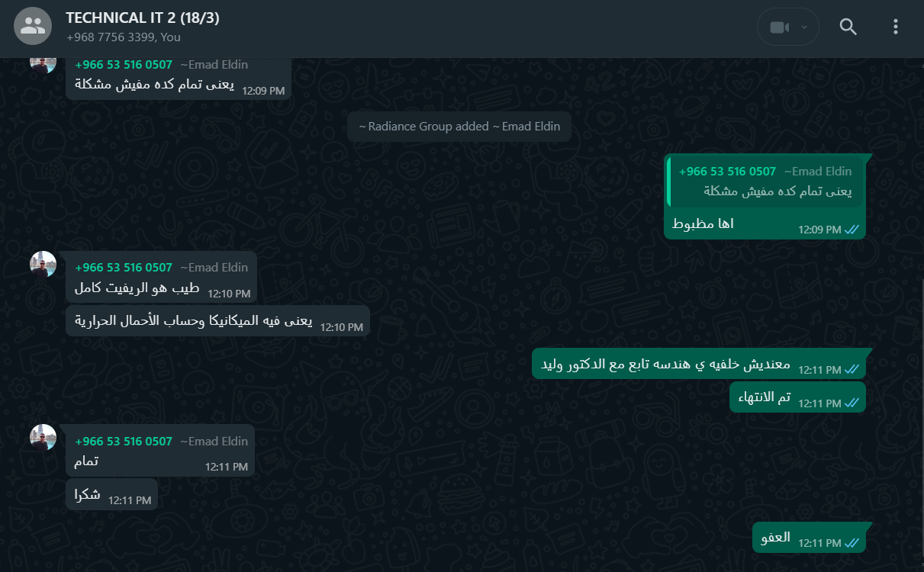The image size is (924, 572).
Task: Click read receipt ticks on العفو message
Action: pyautogui.click(x=852, y=543)
